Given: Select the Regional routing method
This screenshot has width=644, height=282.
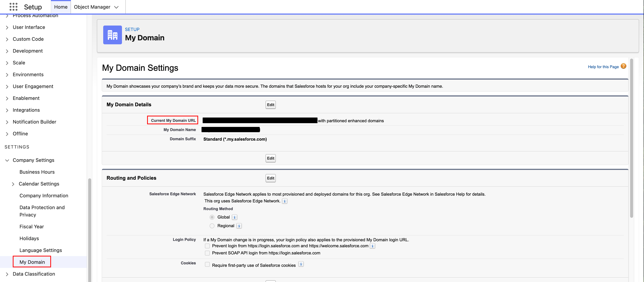Looking at the screenshot, I should click(212, 226).
